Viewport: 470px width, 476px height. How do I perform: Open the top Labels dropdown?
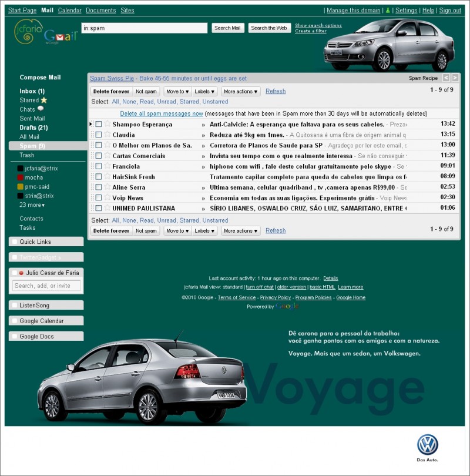point(204,91)
